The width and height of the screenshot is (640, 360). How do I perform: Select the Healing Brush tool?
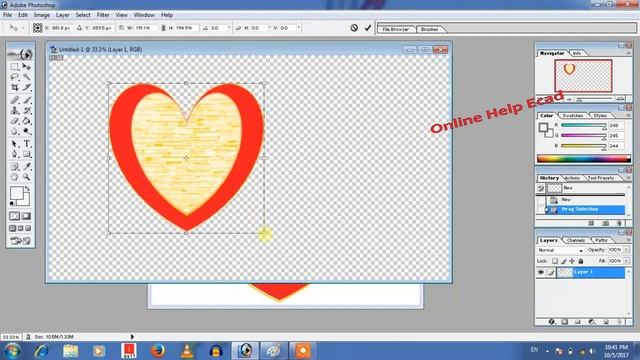(15, 100)
